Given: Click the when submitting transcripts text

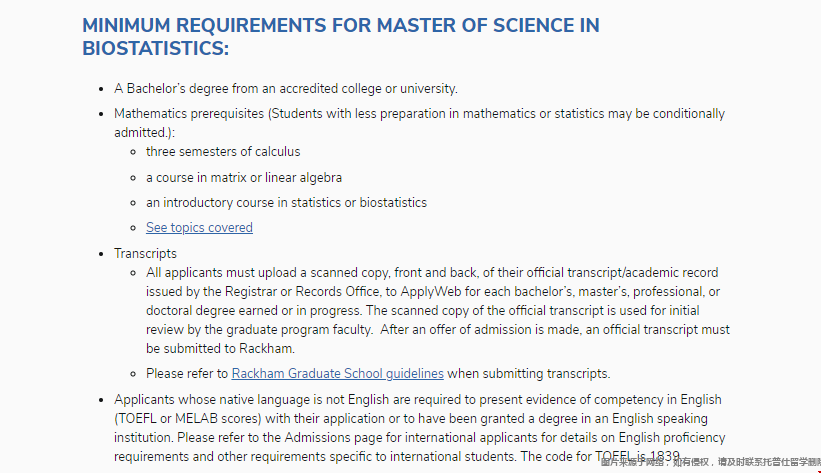Looking at the screenshot, I should click(x=528, y=373).
